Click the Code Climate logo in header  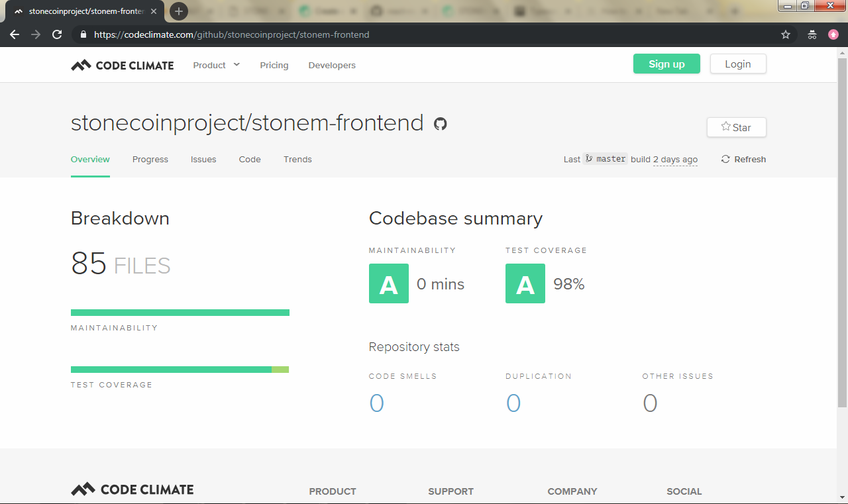tap(123, 65)
